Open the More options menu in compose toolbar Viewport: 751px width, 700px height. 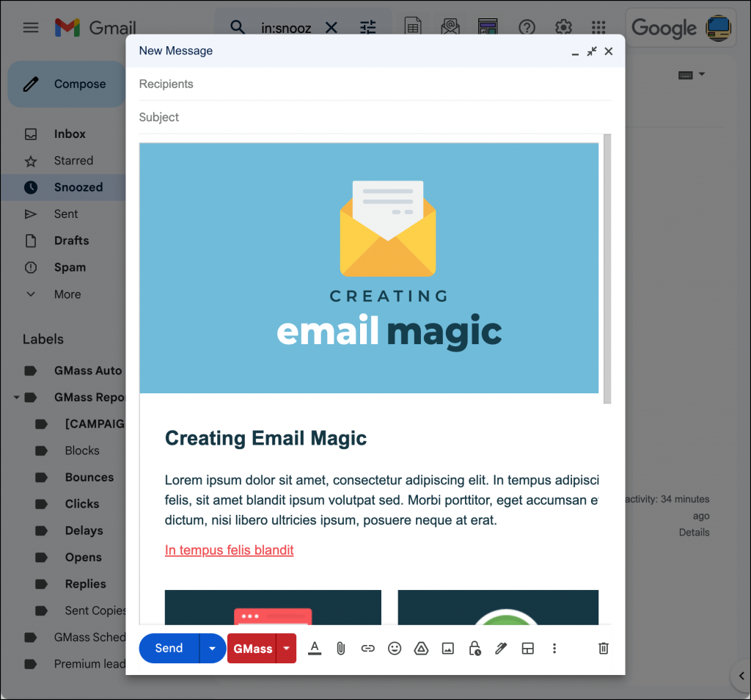coord(554,649)
